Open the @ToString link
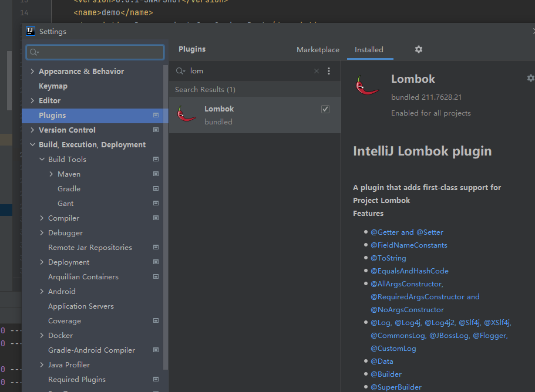 [x=388, y=258]
